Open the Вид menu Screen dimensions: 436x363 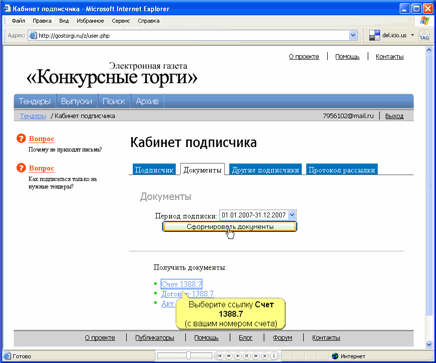(64, 21)
